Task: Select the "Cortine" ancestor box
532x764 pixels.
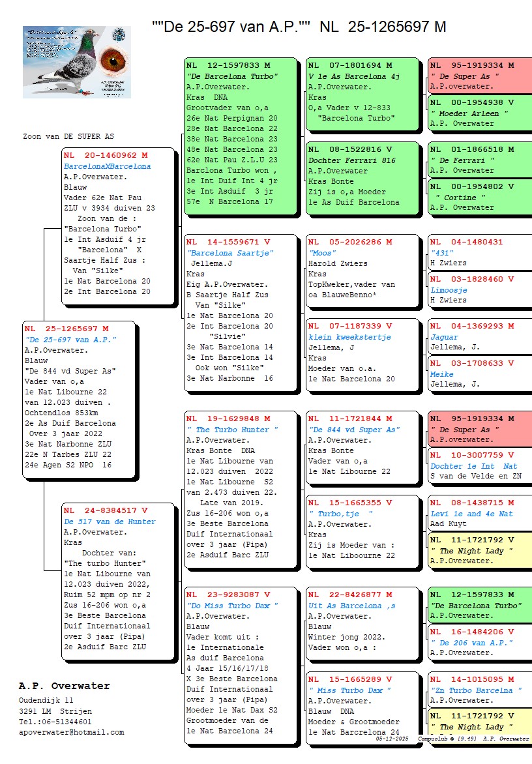Action: (x=479, y=197)
